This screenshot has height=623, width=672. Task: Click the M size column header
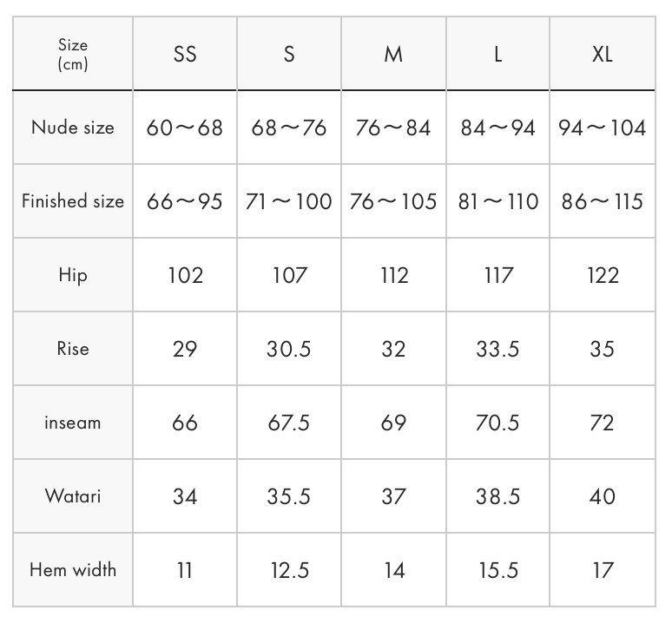393,54
